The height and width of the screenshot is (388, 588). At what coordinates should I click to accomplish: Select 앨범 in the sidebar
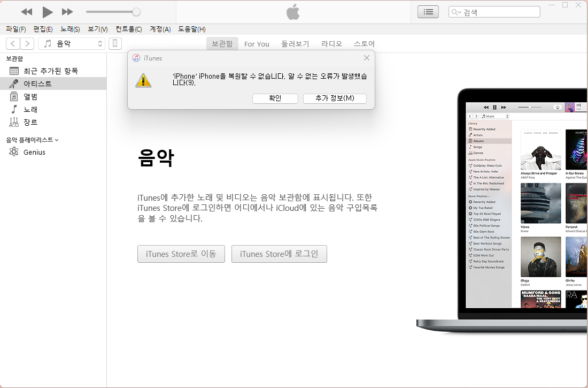(53, 96)
